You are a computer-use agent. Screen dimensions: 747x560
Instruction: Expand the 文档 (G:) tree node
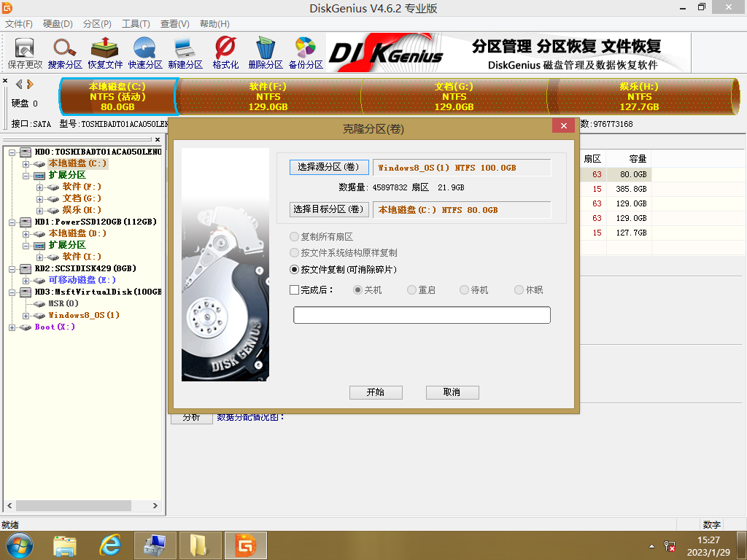tap(39, 199)
